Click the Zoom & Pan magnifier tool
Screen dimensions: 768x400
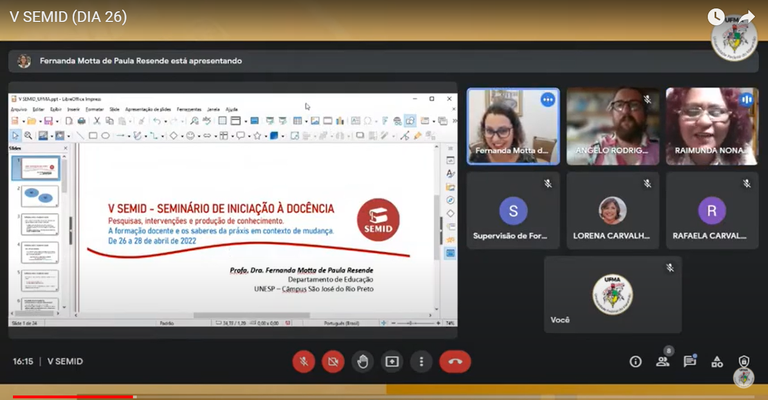click(28, 136)
